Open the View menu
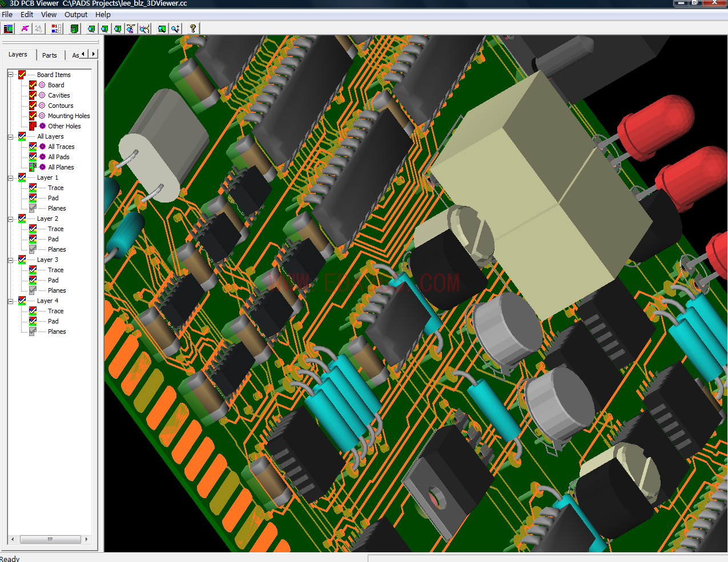This screenshot has width=728, height=562. click(49, 14)
